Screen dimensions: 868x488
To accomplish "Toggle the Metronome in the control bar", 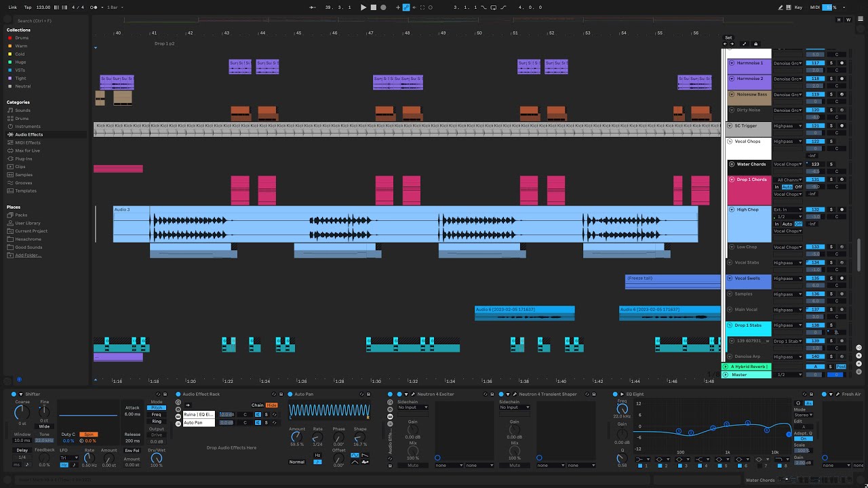I will 94,7.
